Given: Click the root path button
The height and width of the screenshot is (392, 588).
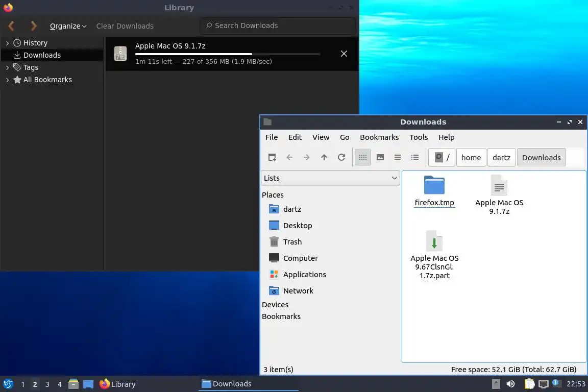Looking at the screenshot, I should 442,157.
